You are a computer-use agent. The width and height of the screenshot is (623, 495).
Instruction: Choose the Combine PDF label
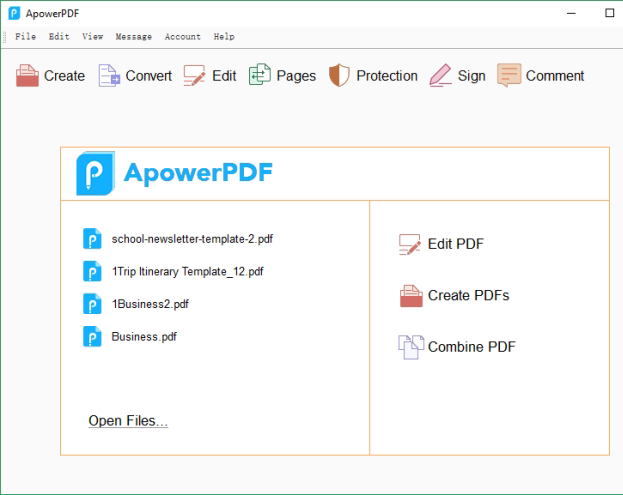472,347
